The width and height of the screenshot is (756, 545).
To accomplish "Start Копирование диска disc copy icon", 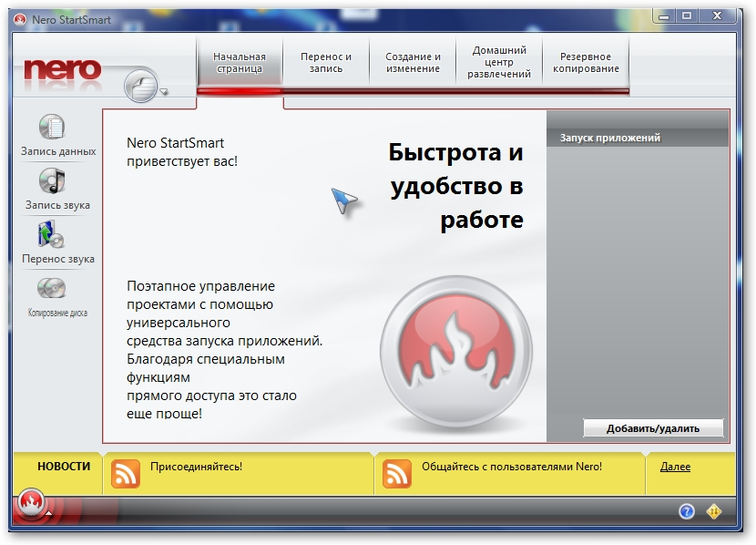I will tap(51, 288).
